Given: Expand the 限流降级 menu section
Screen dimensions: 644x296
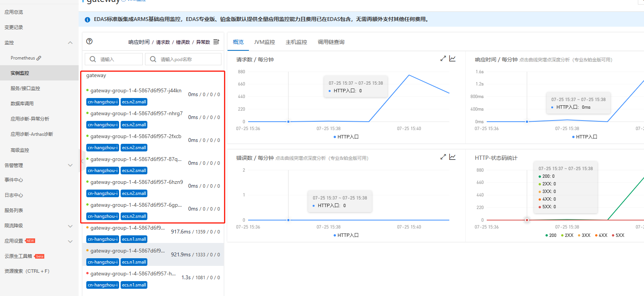Looking at the screenshot, I should click(70, 226).
